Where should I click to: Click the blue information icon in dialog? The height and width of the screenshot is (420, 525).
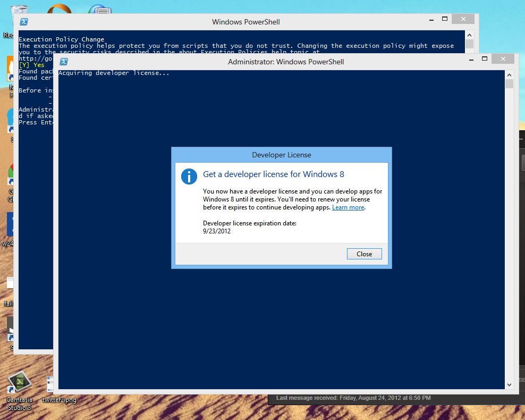pyautogui.click(x=189, y=176)
